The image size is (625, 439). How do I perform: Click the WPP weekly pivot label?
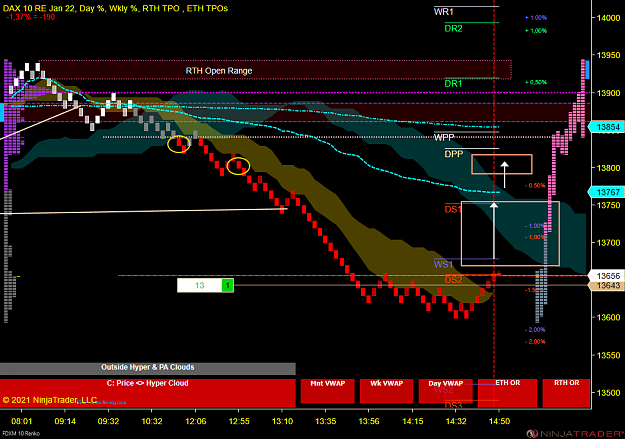tap(444, 138)
